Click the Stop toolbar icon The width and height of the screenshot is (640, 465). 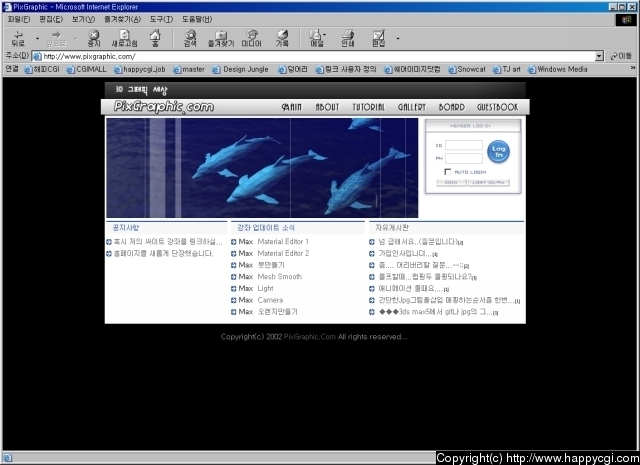coord(94,38)
